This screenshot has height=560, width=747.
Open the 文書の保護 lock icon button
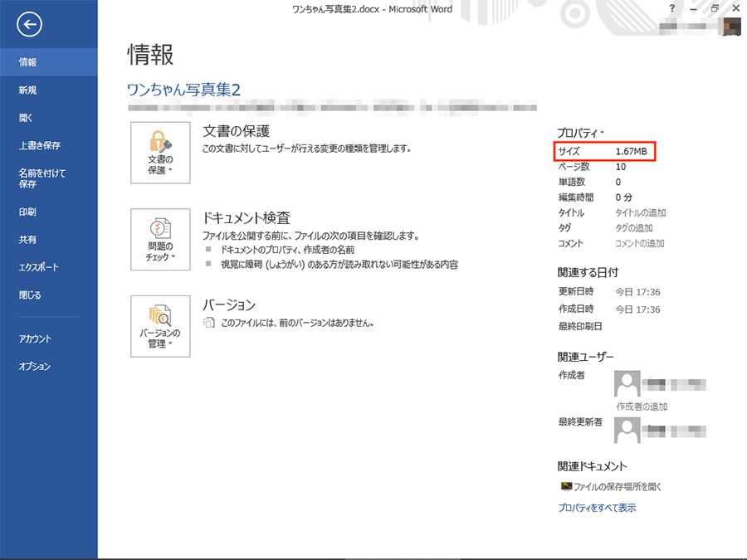point(160,153)
